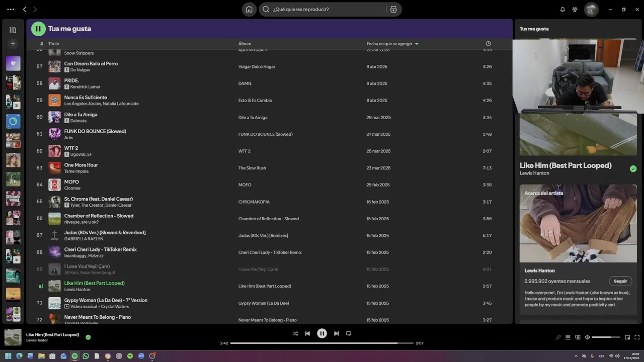Open the play queue icon
This screenshot has height=362, width=644.
pos(568,337)
